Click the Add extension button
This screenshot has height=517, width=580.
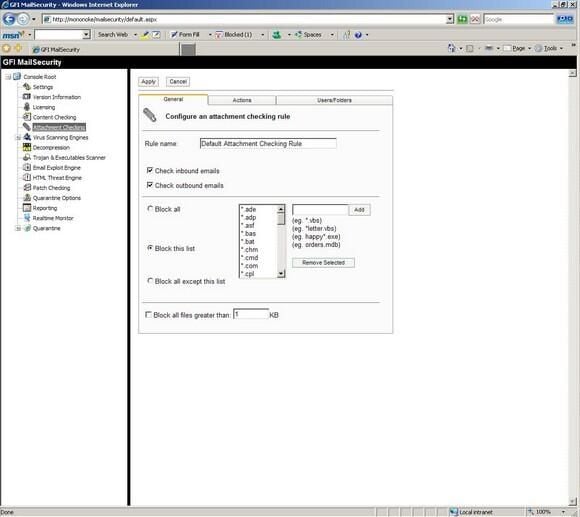(359, 210)
